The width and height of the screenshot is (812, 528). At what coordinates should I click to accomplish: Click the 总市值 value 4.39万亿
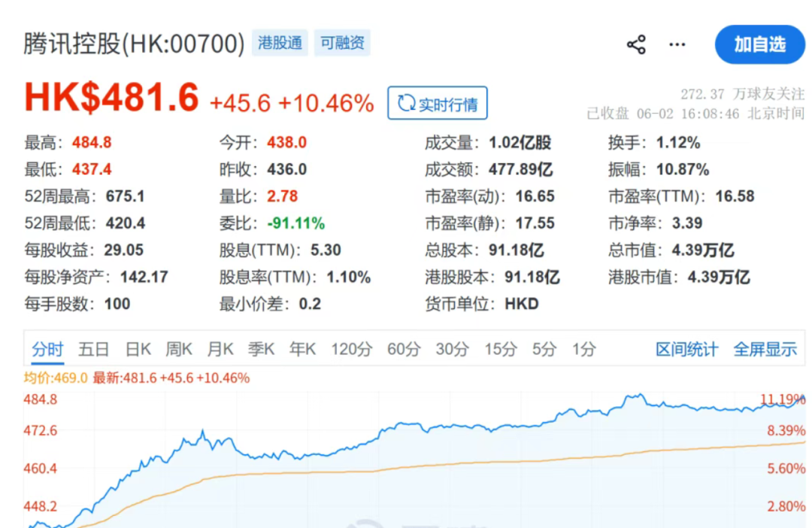[703, 250]
